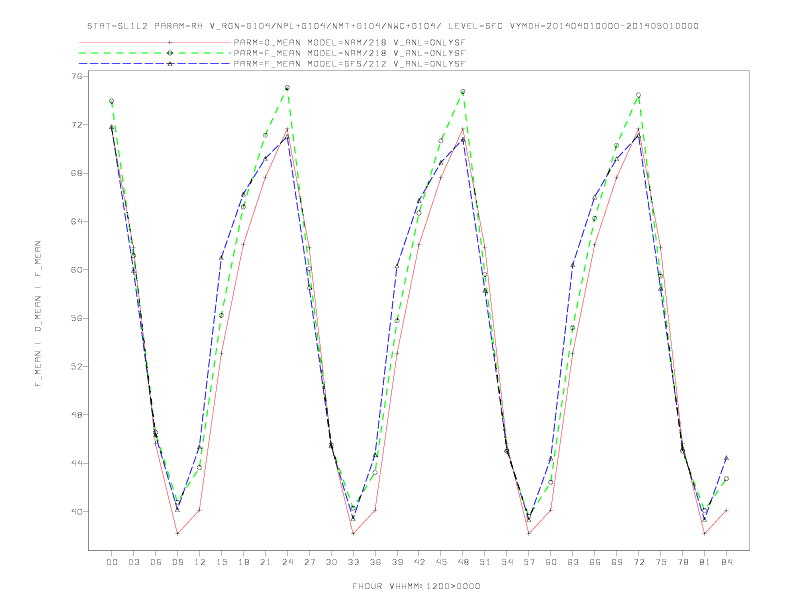The image size is (792, 612).
Task: Click y-axis tick label 44
Action: (x=76, y=463)
